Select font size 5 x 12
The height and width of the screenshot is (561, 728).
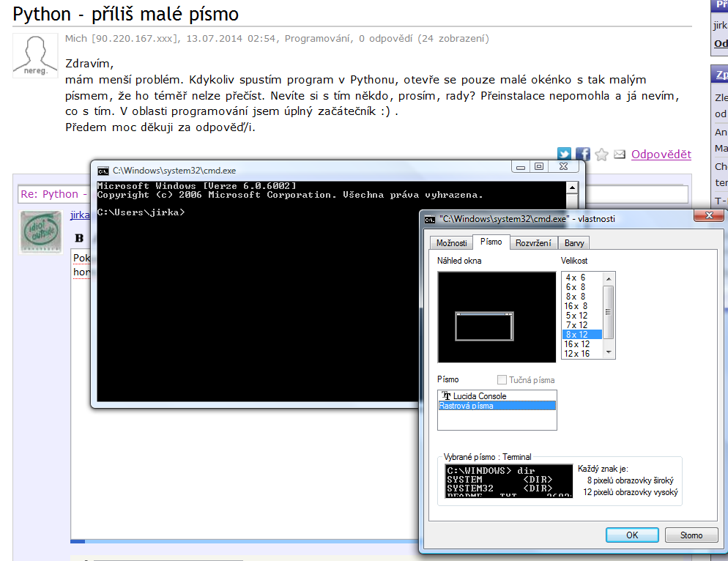pyautogui.click(x=582, y=316)
